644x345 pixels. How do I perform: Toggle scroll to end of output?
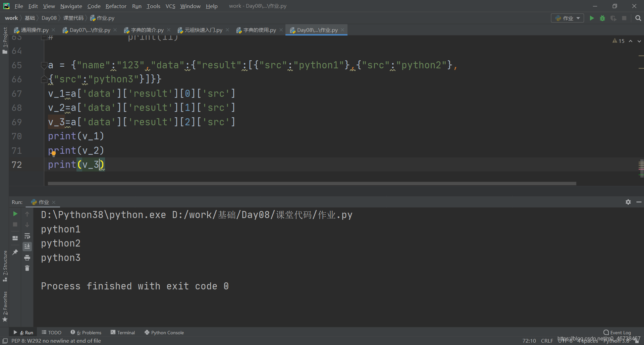pos(27,247)
